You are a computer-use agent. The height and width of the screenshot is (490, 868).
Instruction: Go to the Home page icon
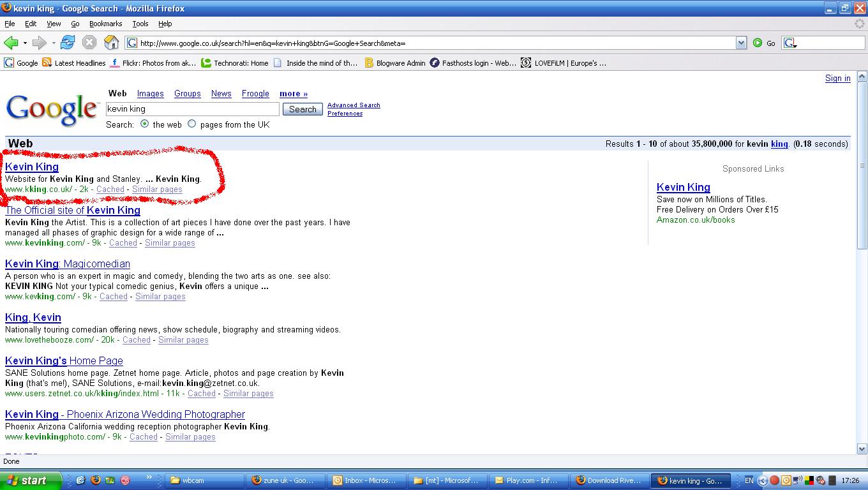tap(112, 43)
